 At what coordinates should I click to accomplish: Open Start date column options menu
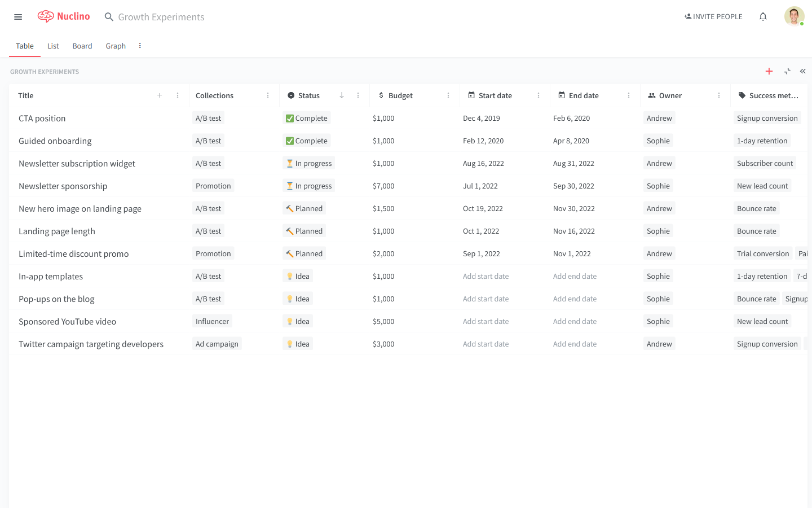539,95
